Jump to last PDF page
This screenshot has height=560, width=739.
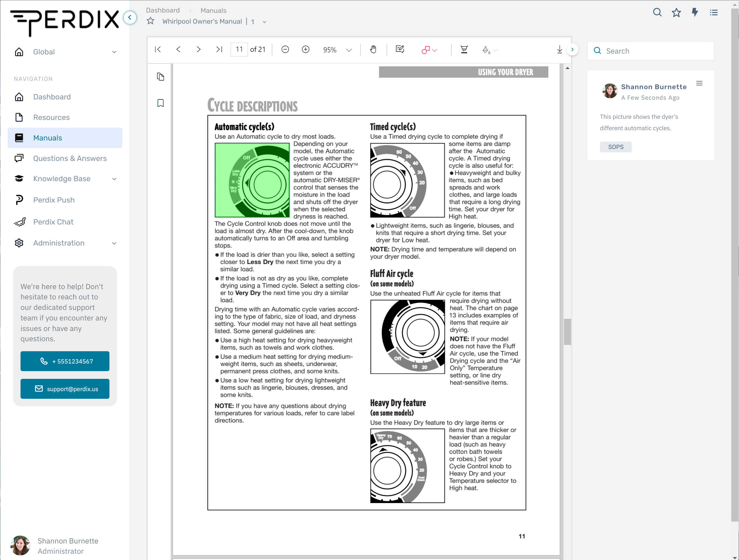tap(219, 50)
